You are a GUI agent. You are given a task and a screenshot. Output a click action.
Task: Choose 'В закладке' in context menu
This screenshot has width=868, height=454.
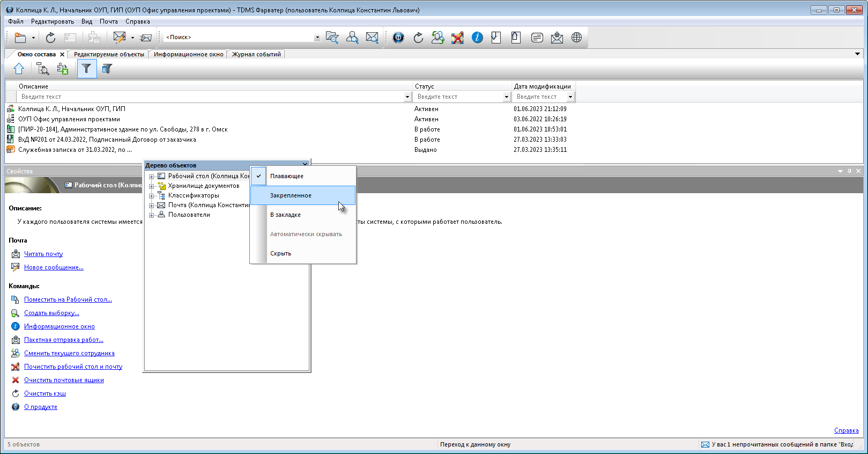click(303, 215)
